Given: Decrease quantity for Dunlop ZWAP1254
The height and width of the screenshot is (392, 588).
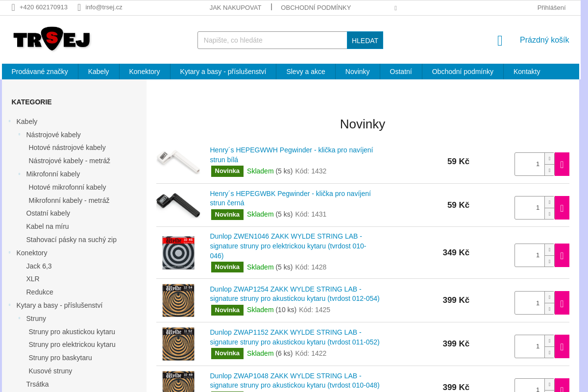Looking at the screenshot, I should pos(549,309).
